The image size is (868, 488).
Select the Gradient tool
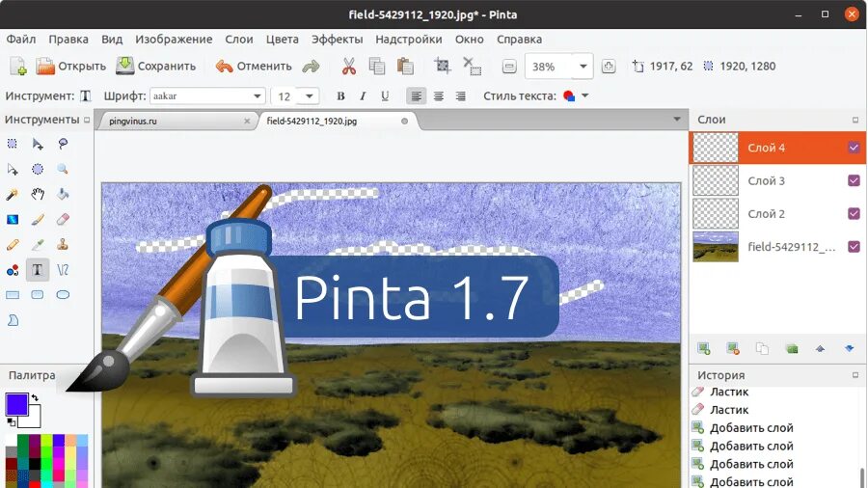13,220
